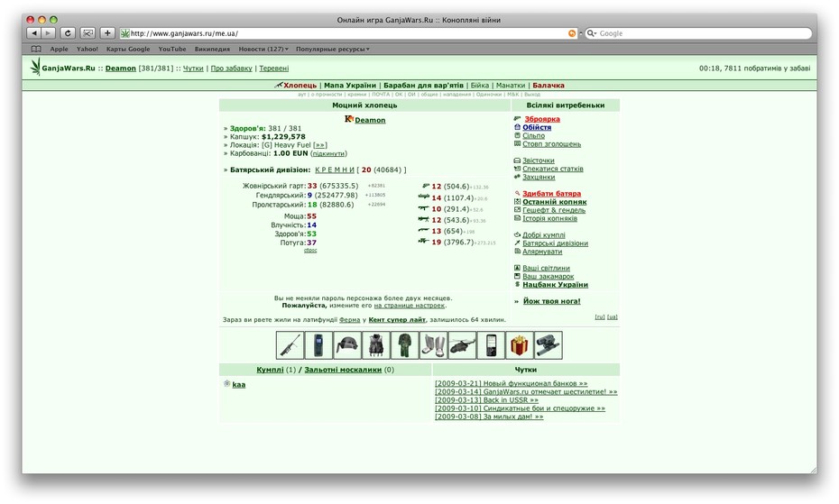839x504 pixels.
Task: Go to the Бійка tab
Action: tap(479, 85)
